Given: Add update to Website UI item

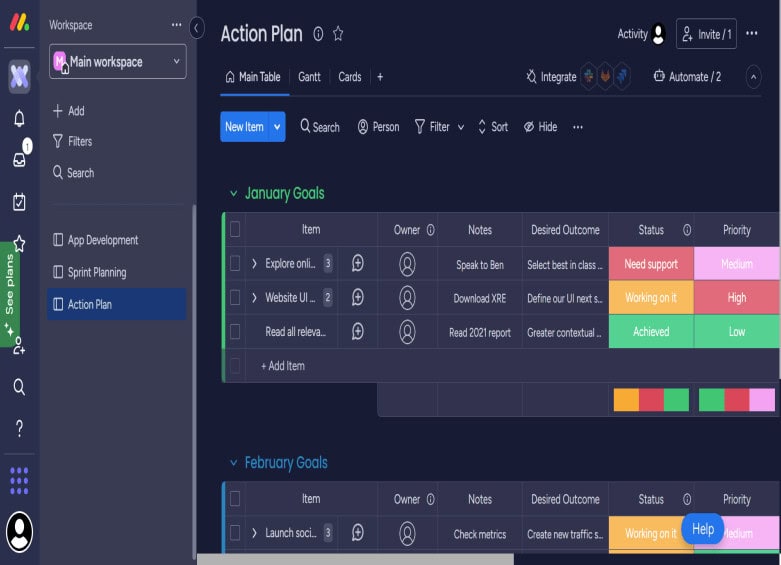Looking at the screenshot, I should tap(358, 297).
